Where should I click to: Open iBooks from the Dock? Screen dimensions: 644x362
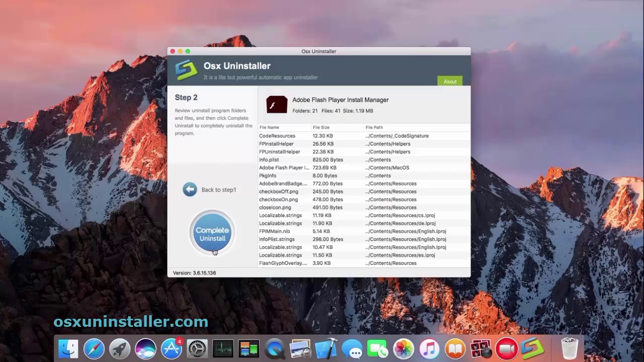tap(455, 349)
